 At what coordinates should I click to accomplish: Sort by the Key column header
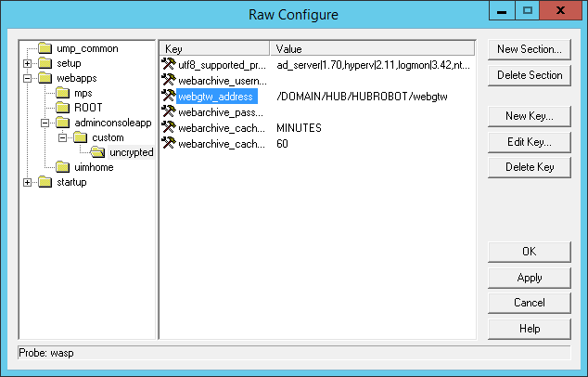pos(214,48)
